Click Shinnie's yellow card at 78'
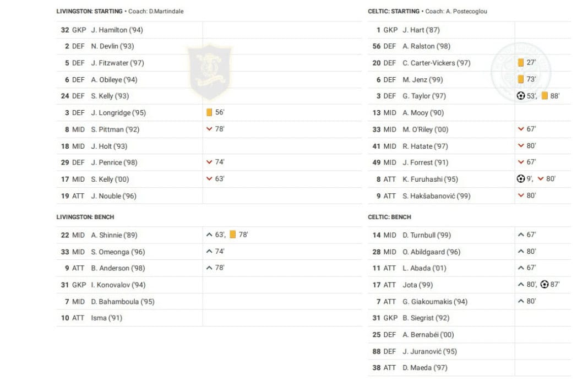 [233, 235]
